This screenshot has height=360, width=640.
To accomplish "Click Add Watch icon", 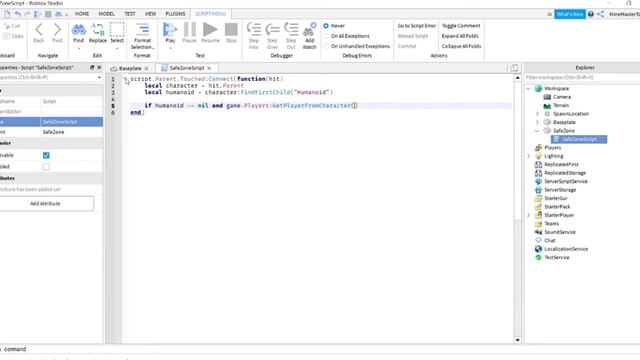I will coord(309,29).
